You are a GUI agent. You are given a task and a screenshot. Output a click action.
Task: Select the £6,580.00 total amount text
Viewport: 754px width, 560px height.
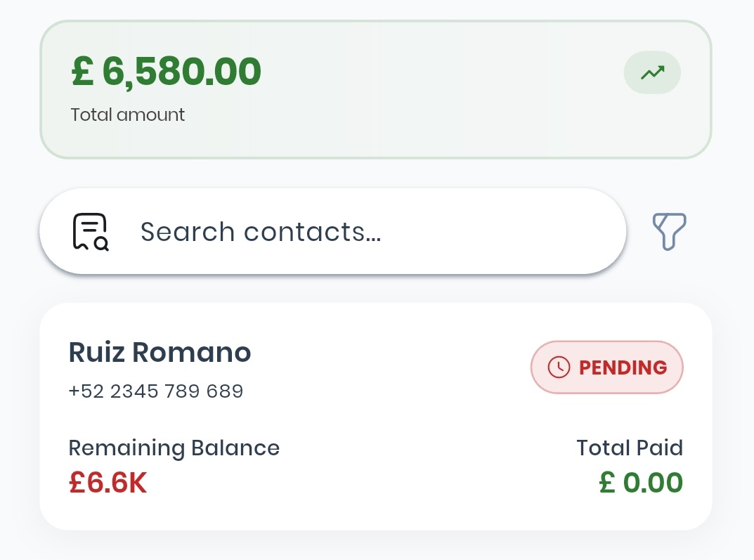(x=165, y=70)
